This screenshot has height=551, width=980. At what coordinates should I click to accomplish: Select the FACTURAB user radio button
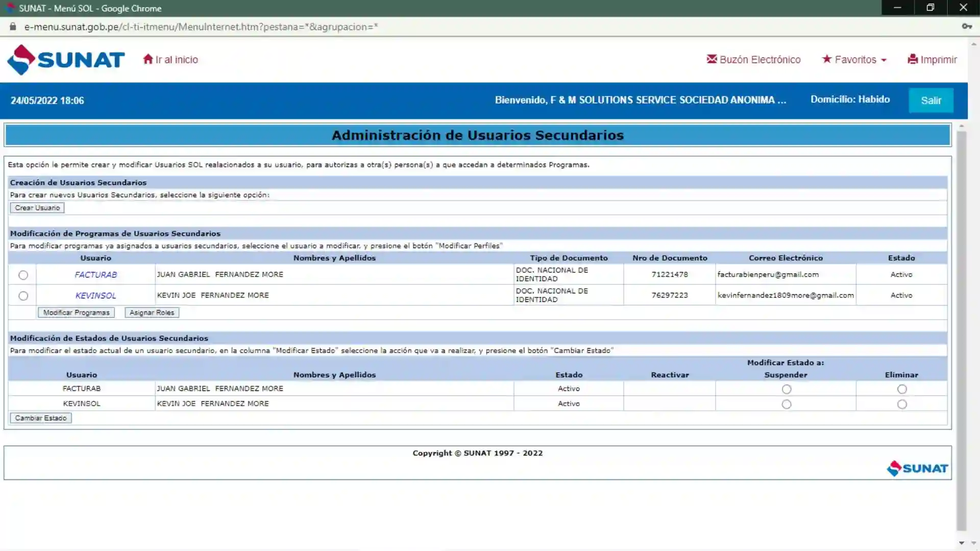pyautogui.click(x=23, y=275)
